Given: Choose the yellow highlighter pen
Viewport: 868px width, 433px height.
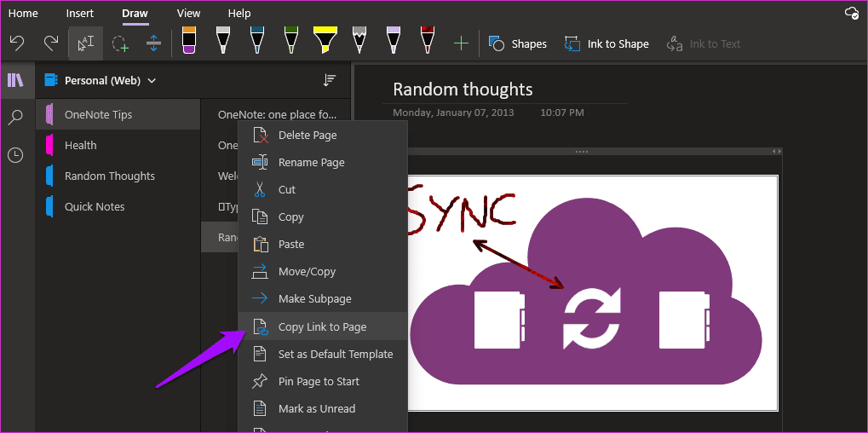Looking at the screenshot, I should (323, 40).
